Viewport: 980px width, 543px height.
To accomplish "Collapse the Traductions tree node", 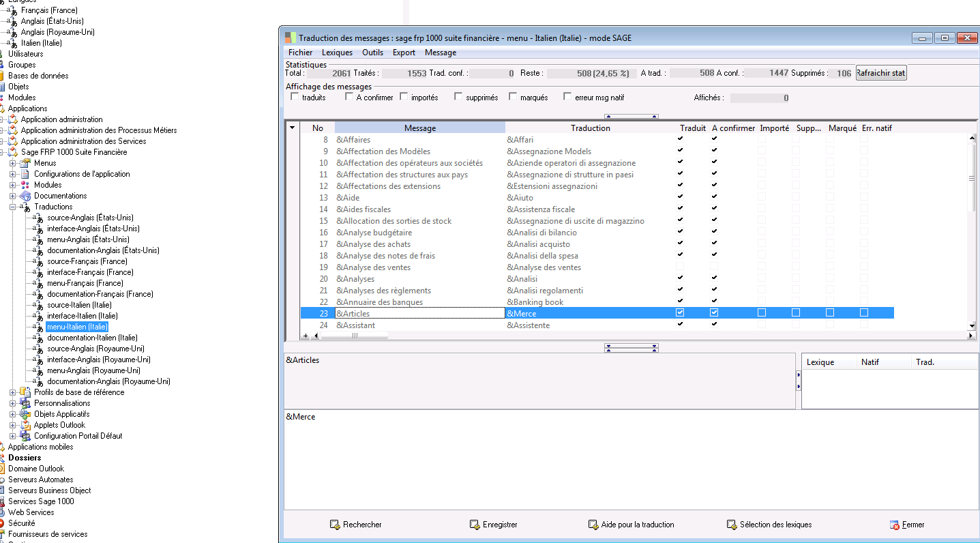I will point(12,207).
